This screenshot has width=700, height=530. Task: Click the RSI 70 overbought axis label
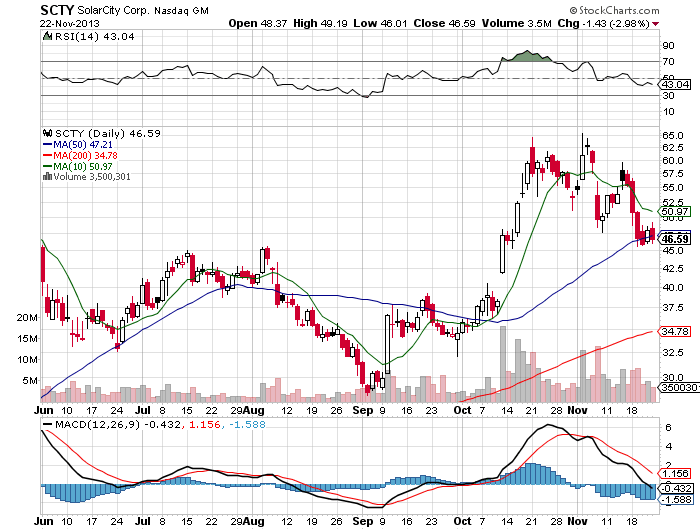coord(668,62)
